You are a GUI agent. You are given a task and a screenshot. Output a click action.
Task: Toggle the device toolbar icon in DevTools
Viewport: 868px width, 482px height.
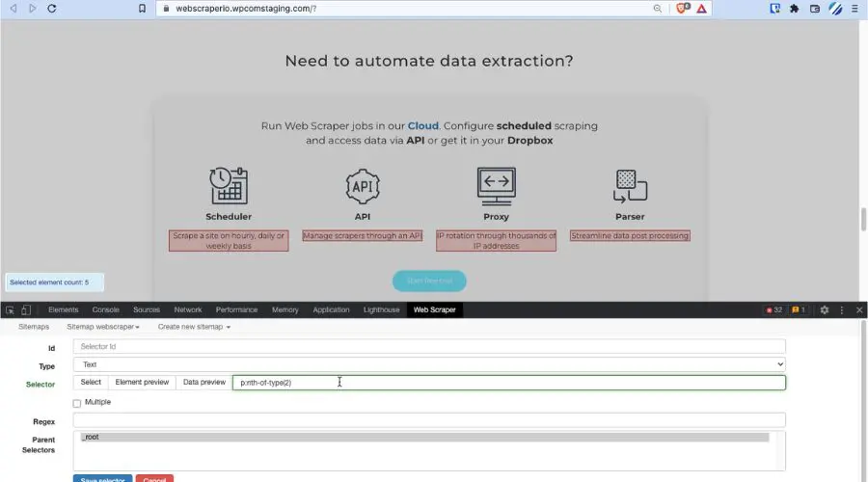tap(26, 309)
